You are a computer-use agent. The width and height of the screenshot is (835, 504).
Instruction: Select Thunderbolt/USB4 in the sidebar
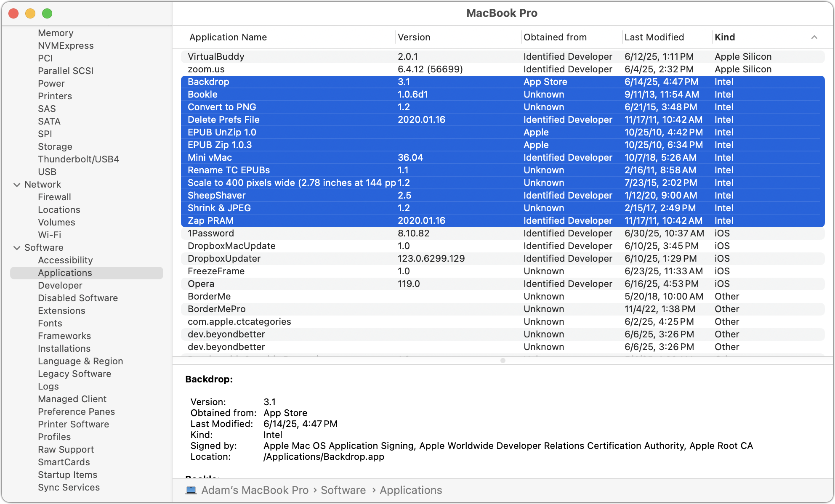[78, 159]
